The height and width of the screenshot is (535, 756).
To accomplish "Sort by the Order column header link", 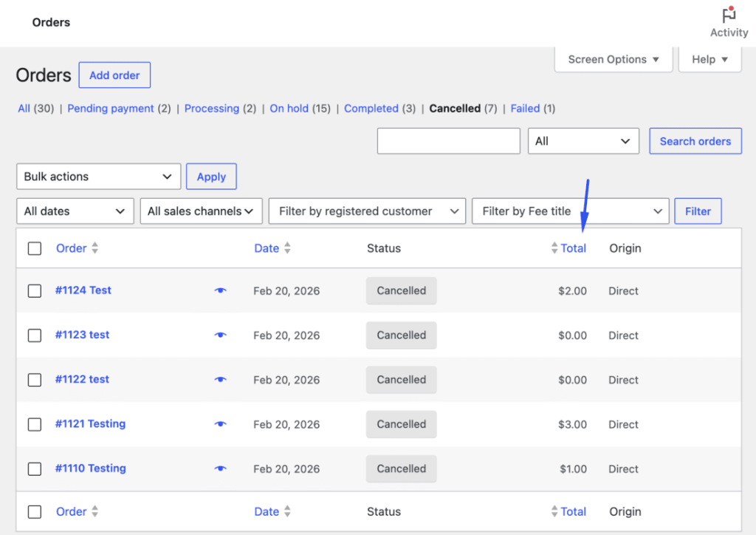I will pyautogui.click(x=72, y=248).
